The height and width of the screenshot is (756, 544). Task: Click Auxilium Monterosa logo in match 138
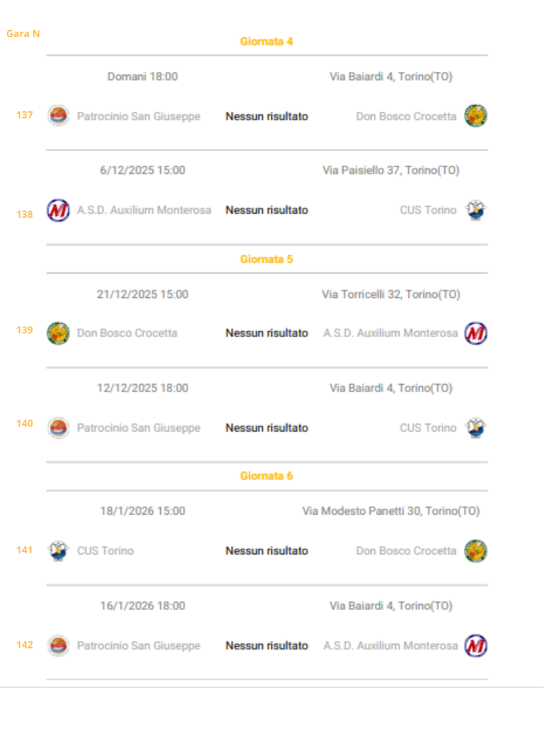(58, 210)
